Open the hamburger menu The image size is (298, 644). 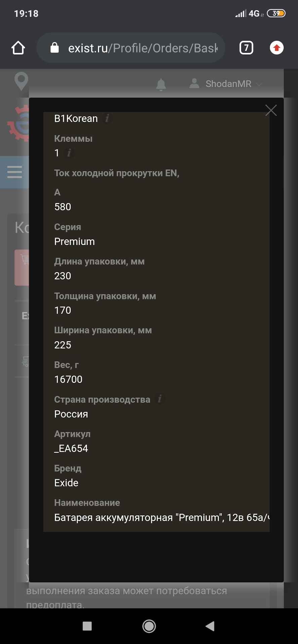[14, 172]
